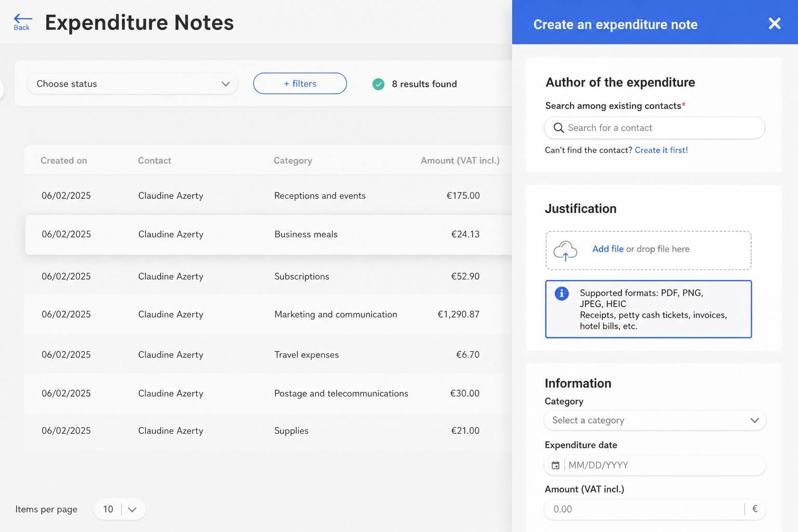Screen dimensions: 798x532
Task: Click the magnifier icon in contact search
Action: pyautogui.click(x=558, y=128)
